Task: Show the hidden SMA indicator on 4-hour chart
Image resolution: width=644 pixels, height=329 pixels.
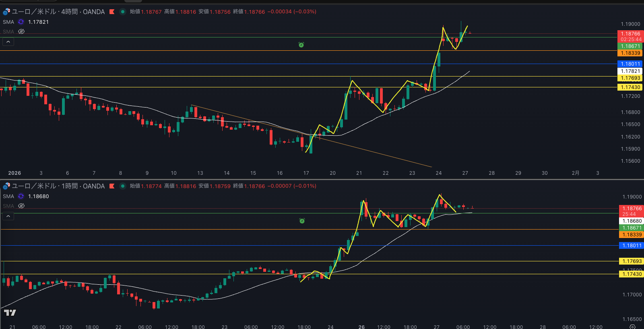Action: pyautogui.click(x=21, y=31)
